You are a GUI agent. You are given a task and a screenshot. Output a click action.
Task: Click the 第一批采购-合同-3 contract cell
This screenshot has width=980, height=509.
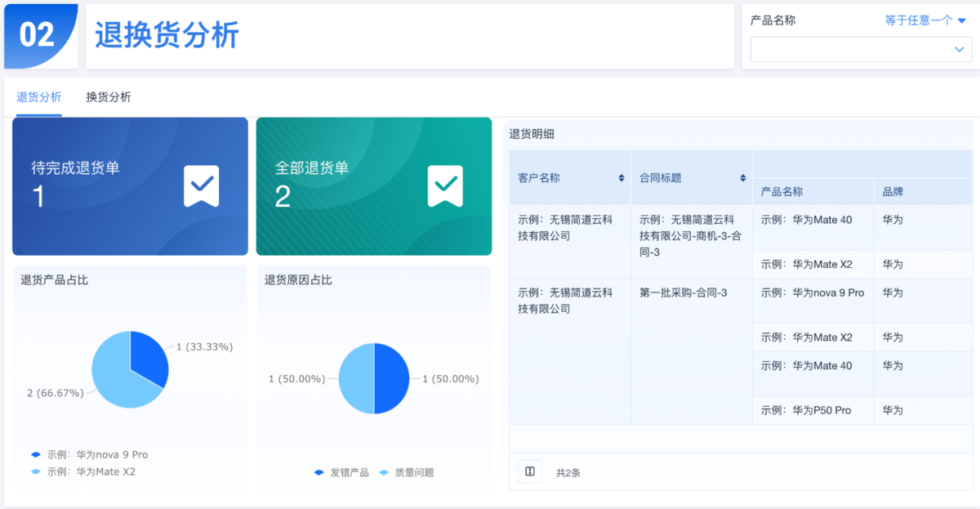(x=683, y=292)
